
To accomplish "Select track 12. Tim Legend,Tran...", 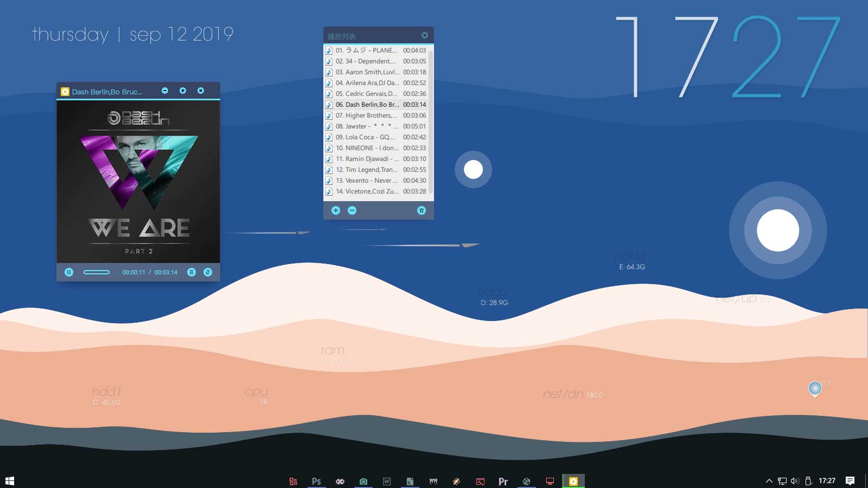I will click(376, 170).
